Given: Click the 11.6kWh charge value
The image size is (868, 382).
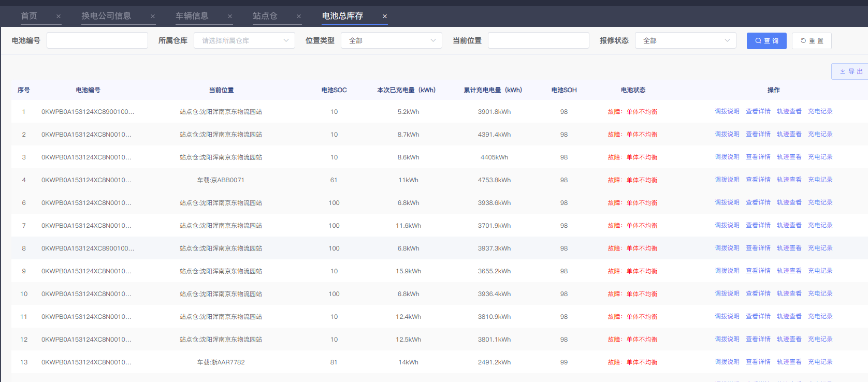Looking at the screenshot, I should pyautogui.click(x=409, y=226).
